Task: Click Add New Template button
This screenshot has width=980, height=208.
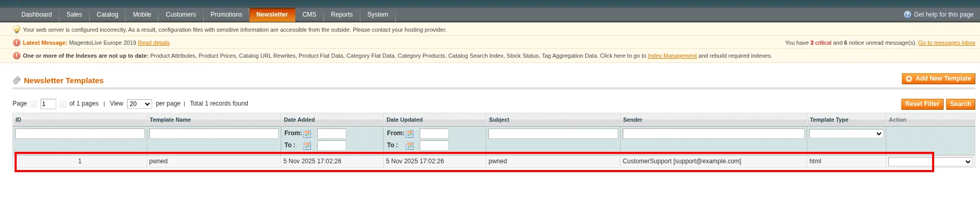Action: [938, 79]
